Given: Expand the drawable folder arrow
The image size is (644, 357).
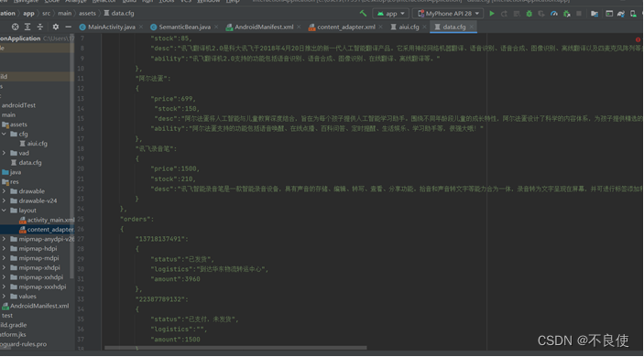Looking at the screenshot, I should point(4,191).
